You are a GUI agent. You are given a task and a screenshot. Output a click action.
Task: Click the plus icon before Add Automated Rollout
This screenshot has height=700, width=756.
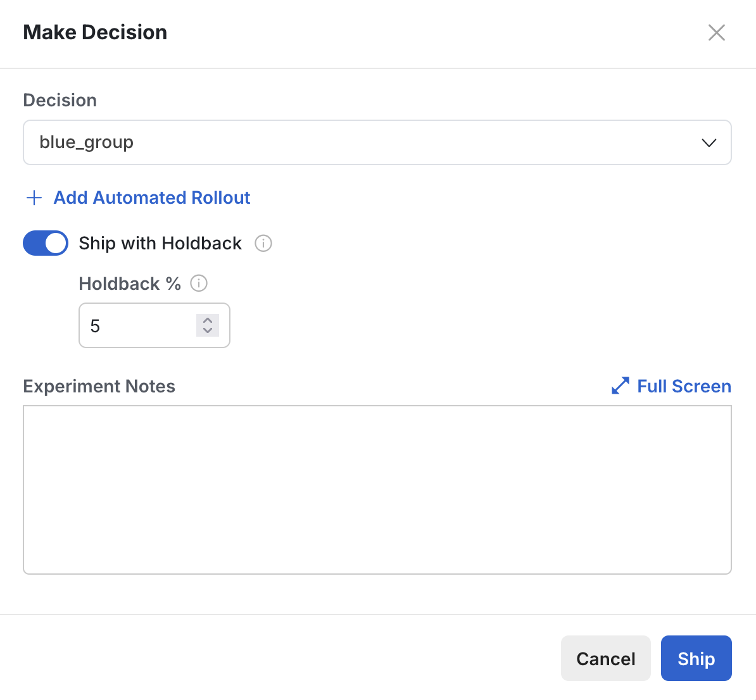34,197
